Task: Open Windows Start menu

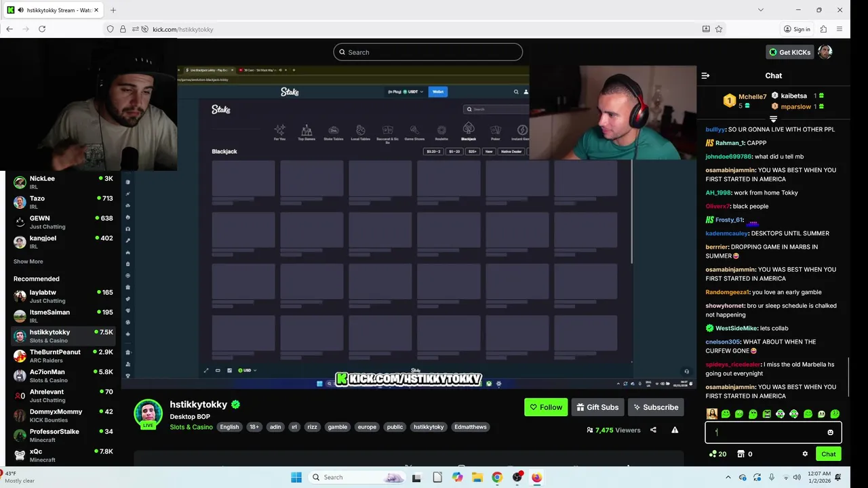Action: pyautogui.click(x=296, y=477)
